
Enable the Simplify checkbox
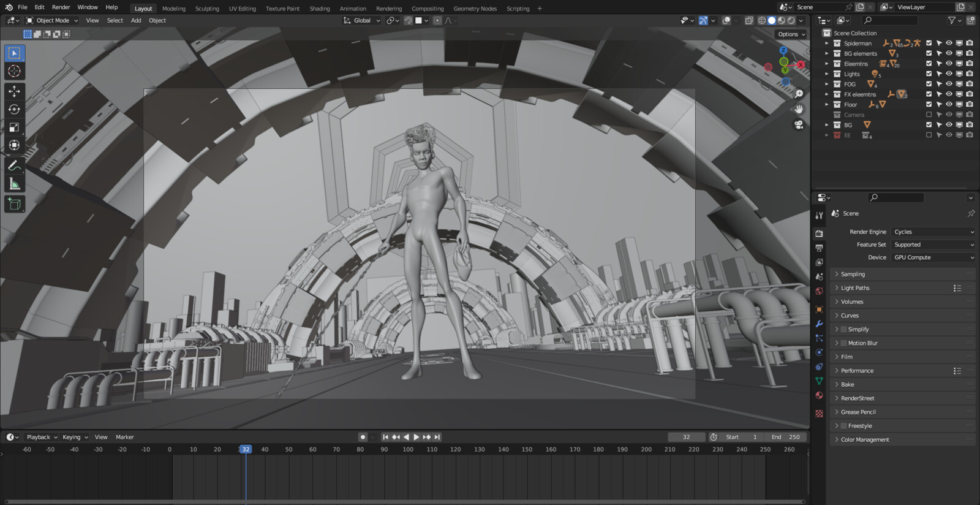click(843, 329)
